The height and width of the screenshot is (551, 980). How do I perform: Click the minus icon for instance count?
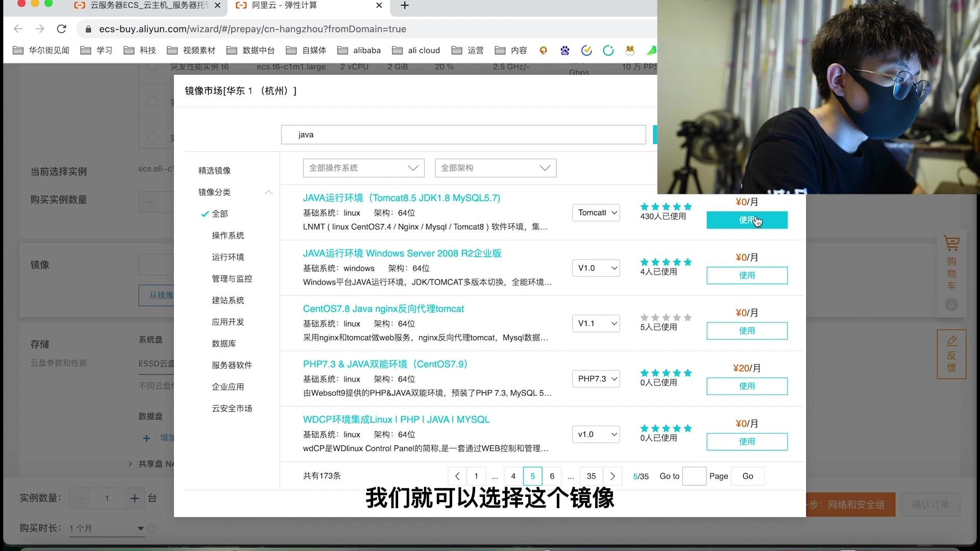[x=81, y=498]
